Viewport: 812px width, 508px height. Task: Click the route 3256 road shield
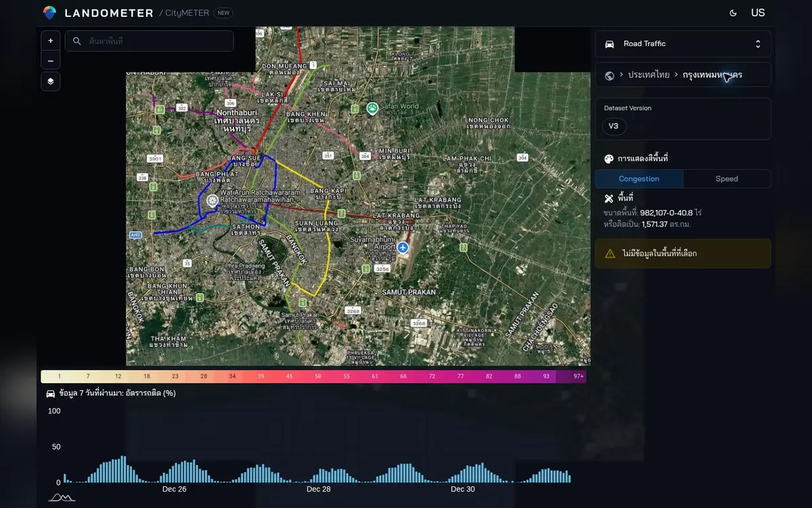click(x=382, y=269)
